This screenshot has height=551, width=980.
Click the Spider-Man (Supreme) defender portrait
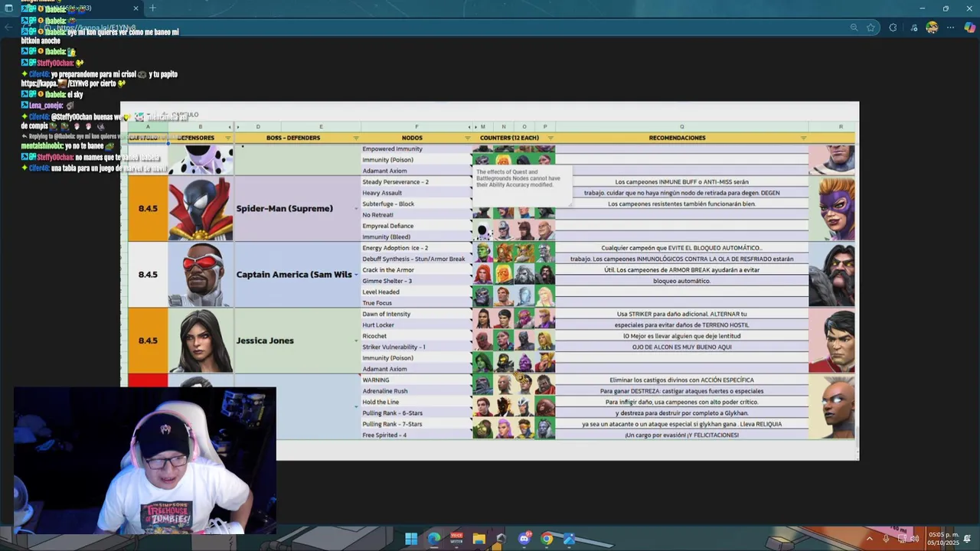pyautogui.click(x=201, y=209)
